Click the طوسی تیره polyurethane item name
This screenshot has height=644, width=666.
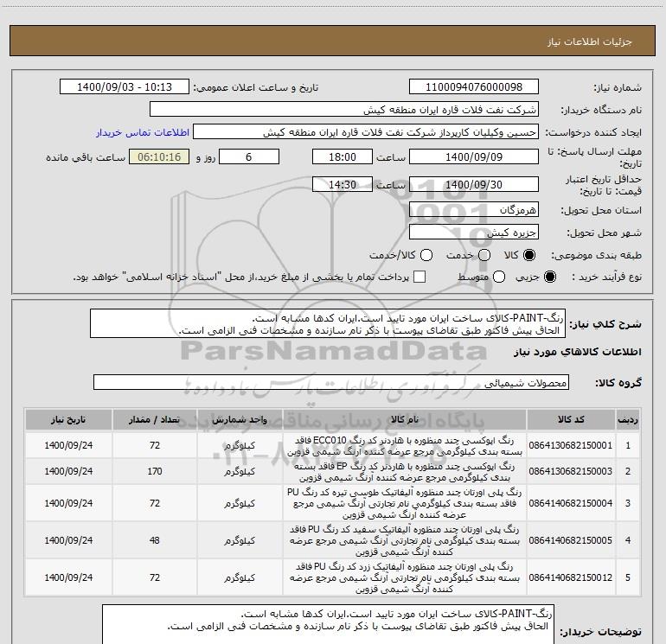[405, 503]
